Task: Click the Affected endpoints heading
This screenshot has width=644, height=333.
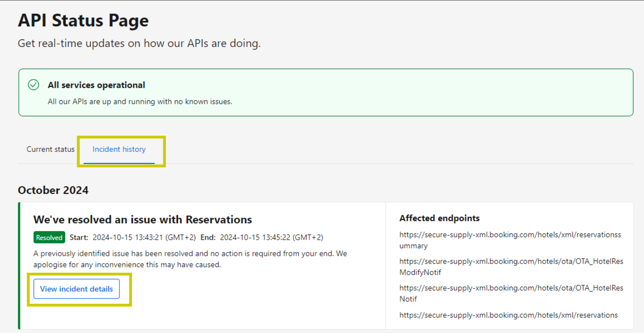Action: pyautogui.click(x=439, y=218)
